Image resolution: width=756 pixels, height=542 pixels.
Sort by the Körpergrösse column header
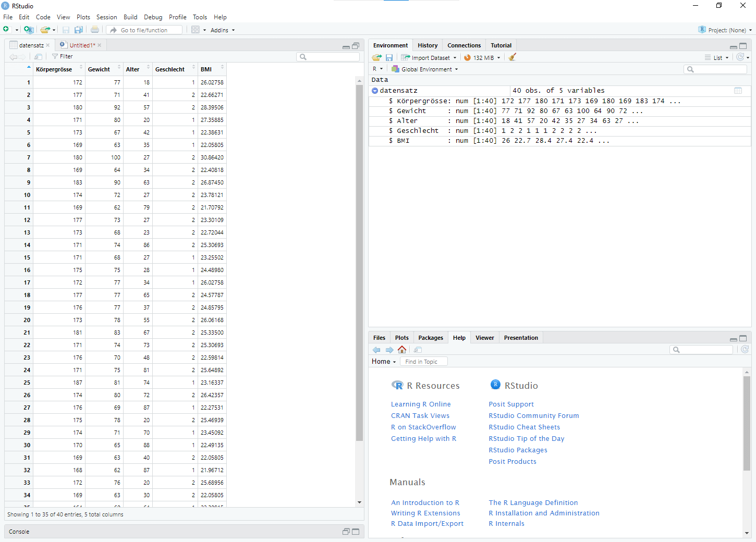coord(59,69)
